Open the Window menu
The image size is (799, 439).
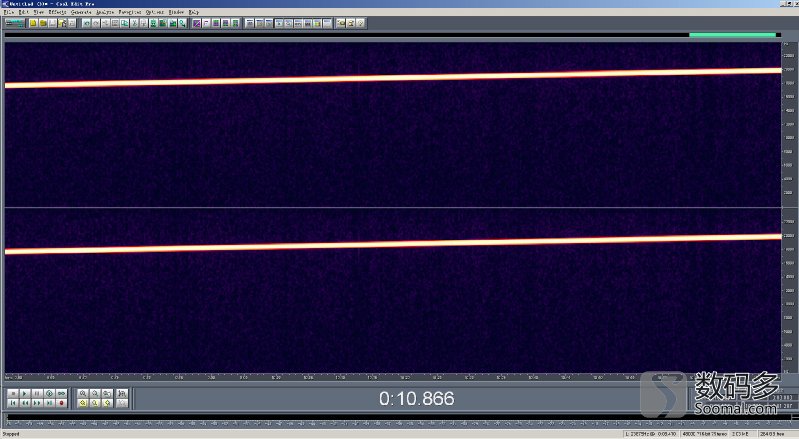click(x=176, y=12)
